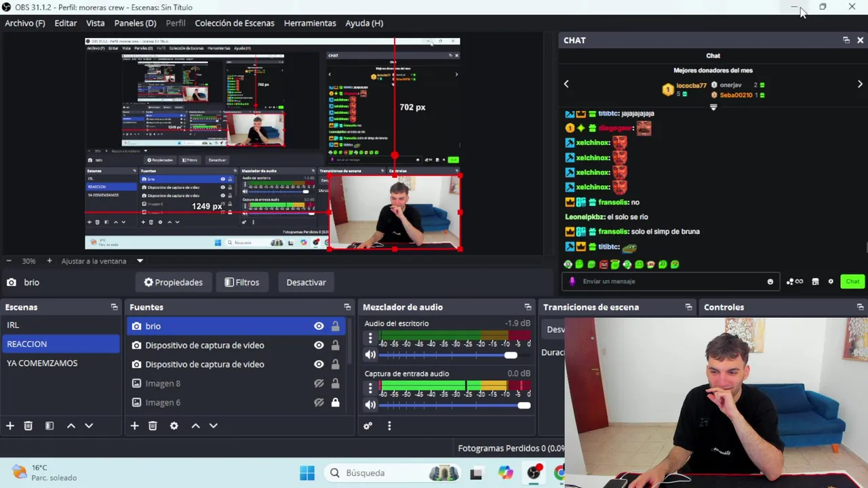
Task: Zoom in the preview with plus
Action: (49, 261)
